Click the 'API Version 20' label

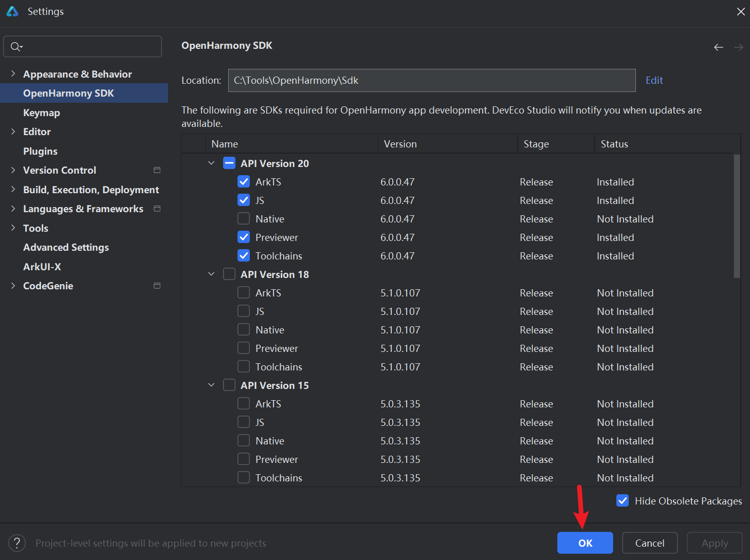275,163
